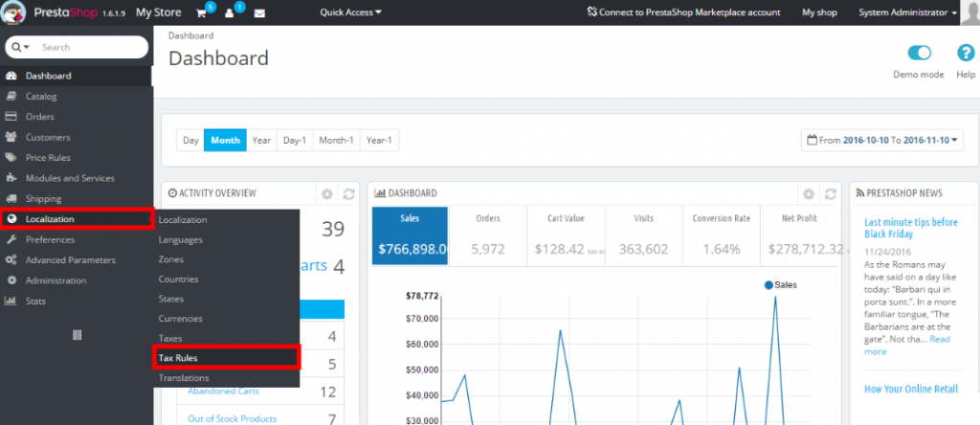Open the My shop link
The width and height of the screenshot is (980, 425).
pos(819,12)
